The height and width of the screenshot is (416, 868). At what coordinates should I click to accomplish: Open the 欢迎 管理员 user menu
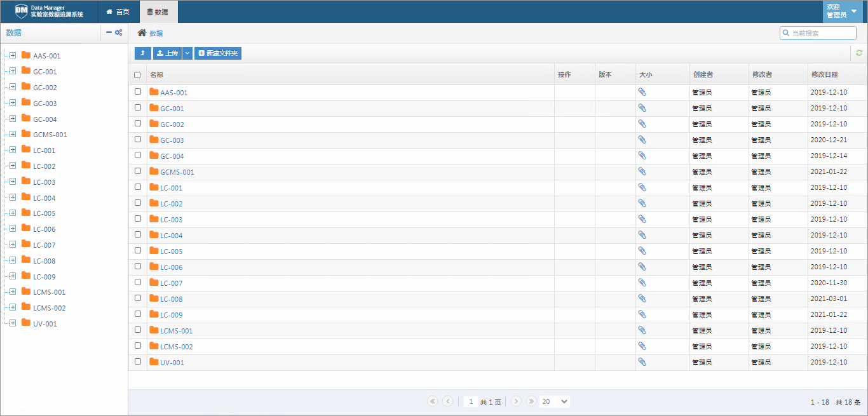[x=844, y=11]
